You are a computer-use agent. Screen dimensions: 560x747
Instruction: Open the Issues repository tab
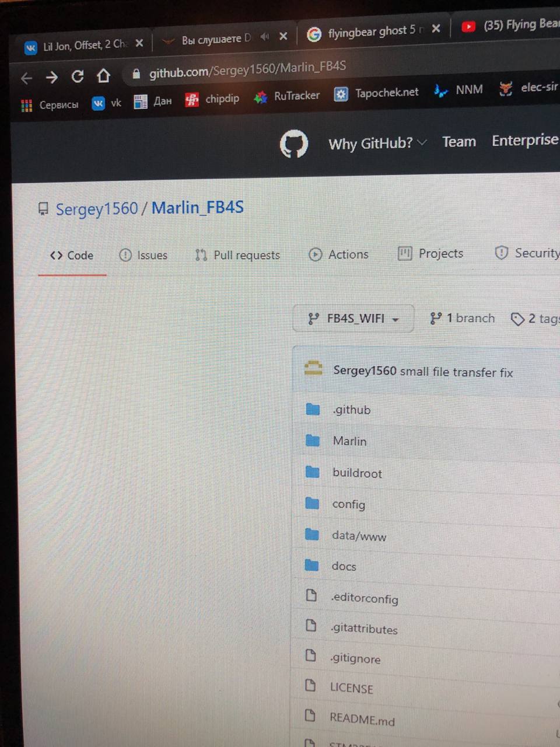pyautogui.click(x=143, y=255)
